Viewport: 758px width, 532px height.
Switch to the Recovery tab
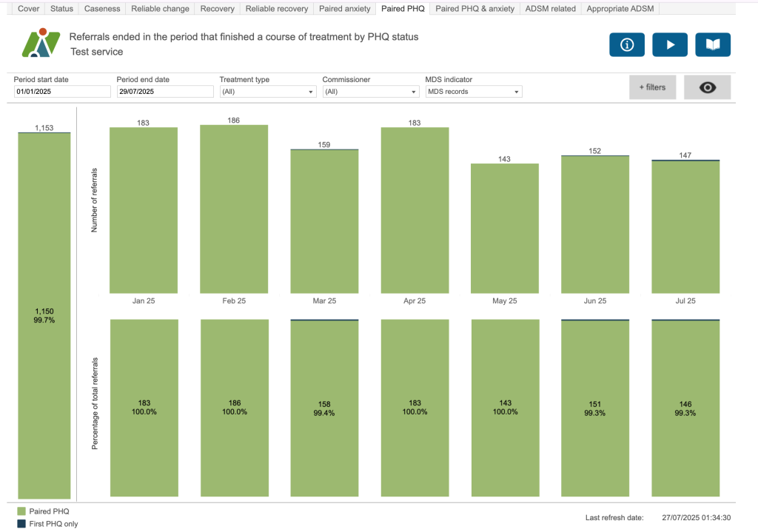pyautogui.click(x=217, y=9)
